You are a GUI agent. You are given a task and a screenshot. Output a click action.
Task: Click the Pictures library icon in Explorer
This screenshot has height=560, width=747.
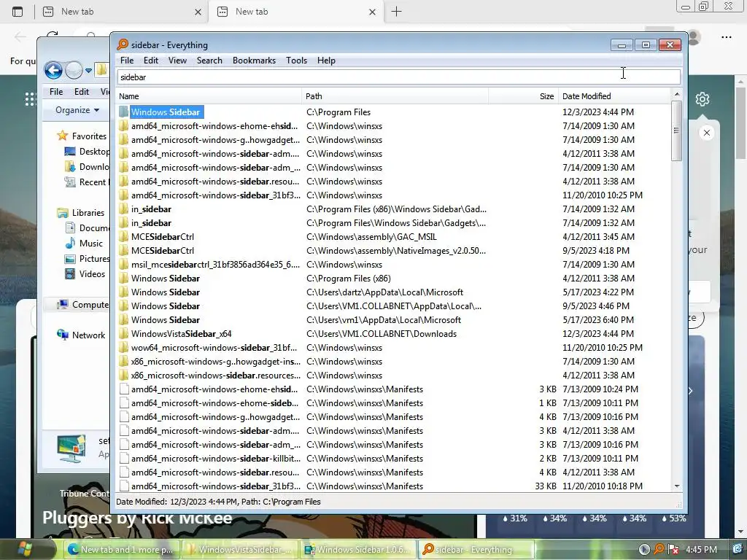[x=70, y=259]
